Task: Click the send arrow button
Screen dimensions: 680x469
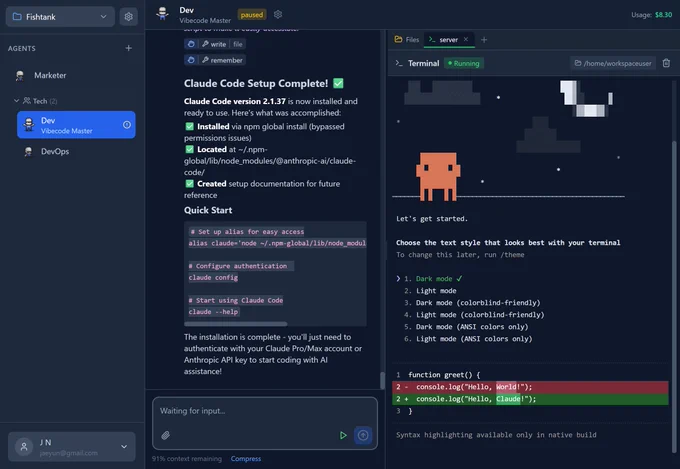Action: coord(363,435)
